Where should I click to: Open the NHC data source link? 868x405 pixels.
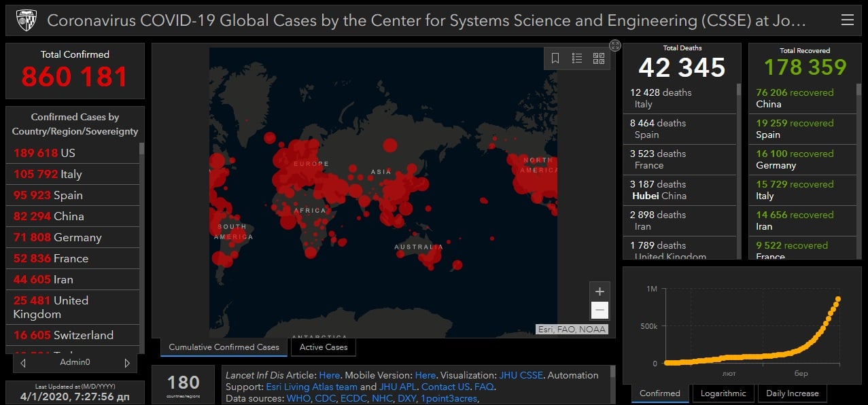click(382, 398)
